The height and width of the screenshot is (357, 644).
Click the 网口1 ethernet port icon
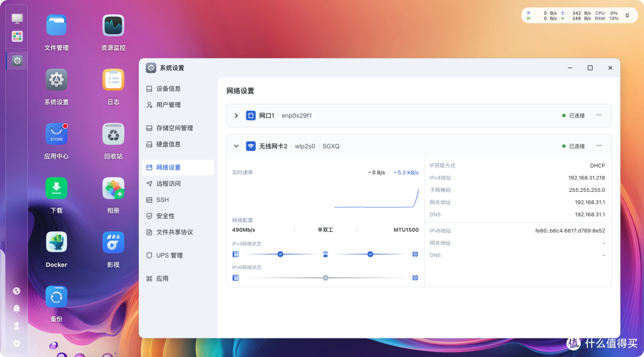click(250, 116)
